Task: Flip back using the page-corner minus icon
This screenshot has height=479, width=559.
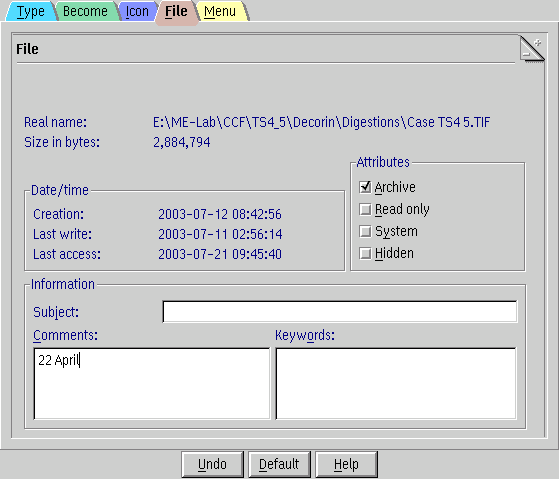Action: (x=526, y=55)
